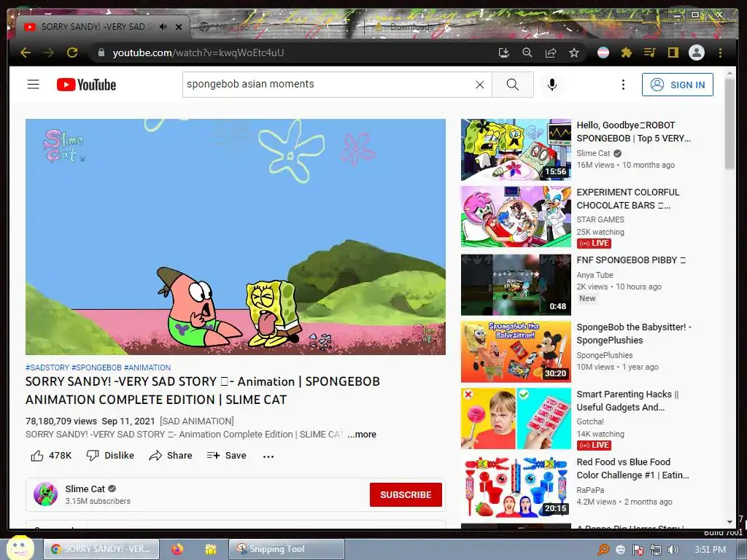View site info via the lock icon
Image resolution: width=747 pixels, height=560 pixels.
click(x=101, y=52)
